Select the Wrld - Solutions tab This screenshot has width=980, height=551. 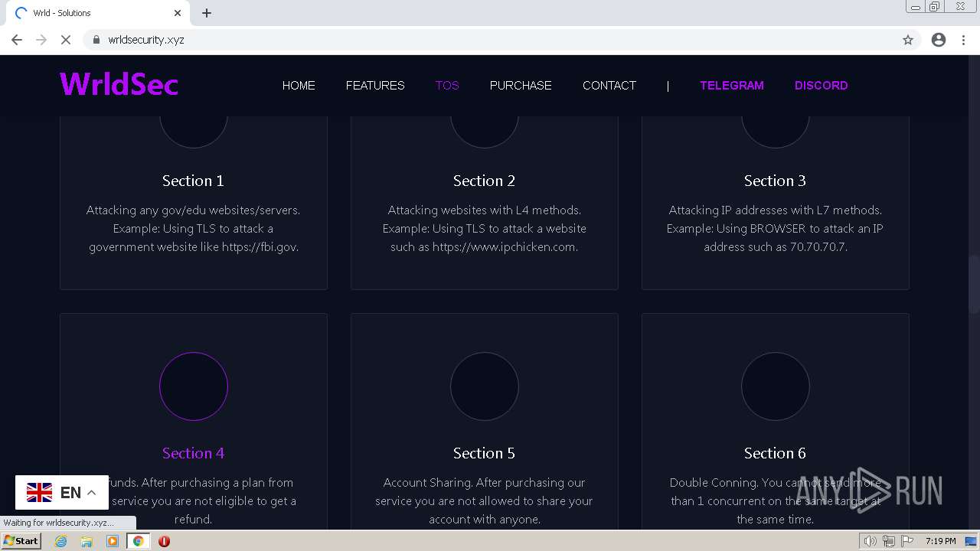click(98, 13)
